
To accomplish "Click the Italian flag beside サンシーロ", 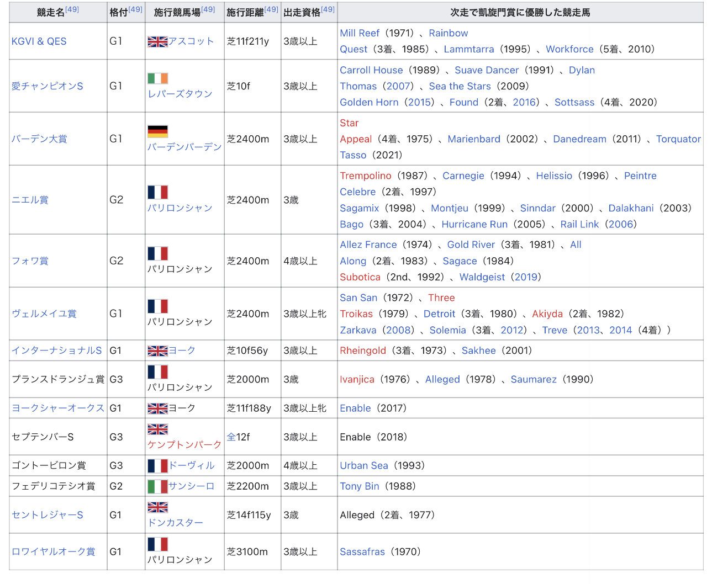I will click(157, 486).
